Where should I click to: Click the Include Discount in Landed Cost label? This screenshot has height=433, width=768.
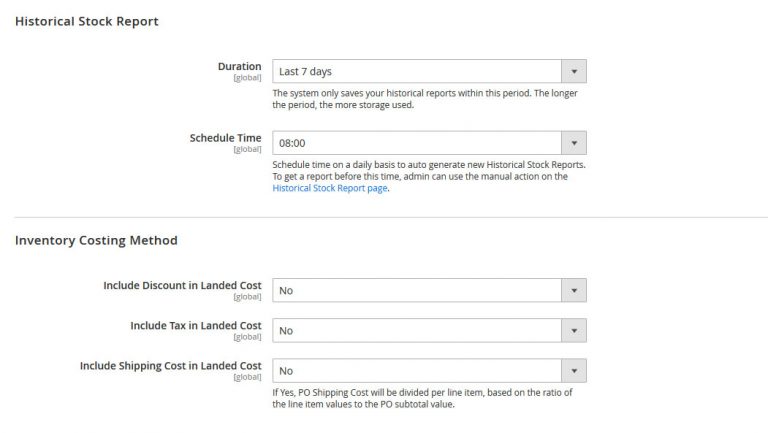(x=182, y=286)
